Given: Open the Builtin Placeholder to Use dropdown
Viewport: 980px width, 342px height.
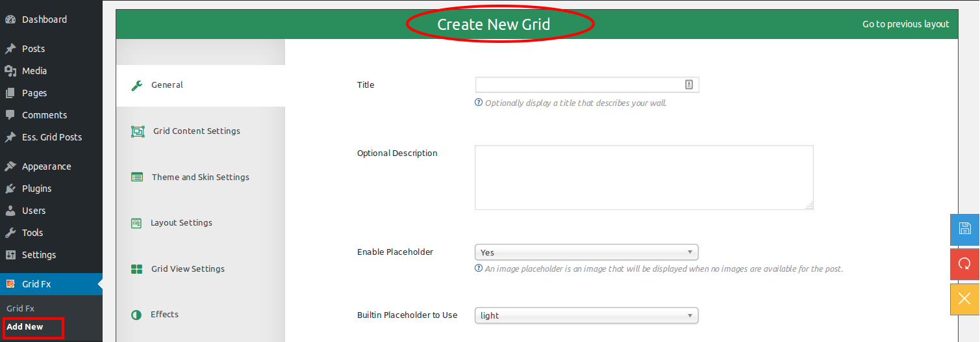Looking at the screenshot, I should tap(586, 315).
